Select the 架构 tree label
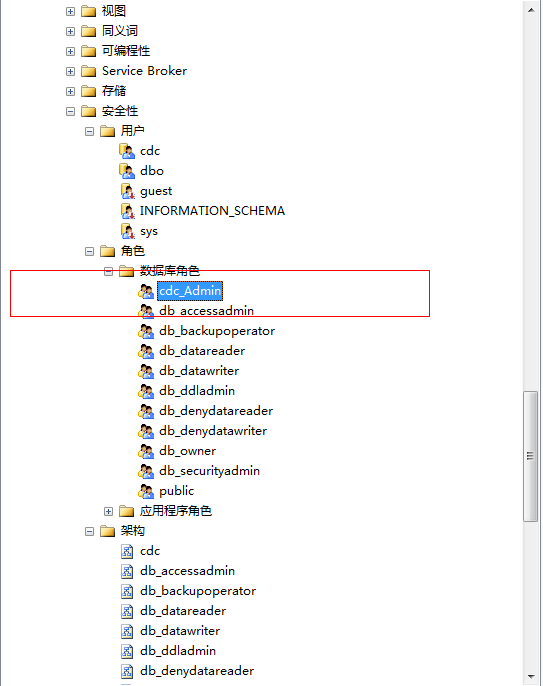Viewport: 543px width, 686px height. coord(133,531)
